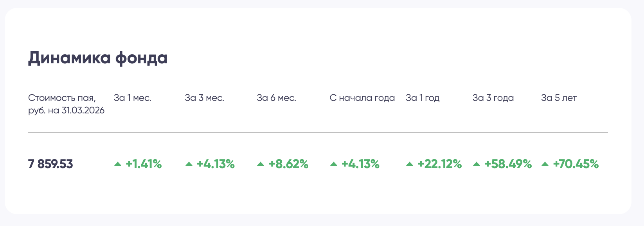644x226 pixels.
Task: Click the +70.45% five-year return value
Action: click(x=576, y=164)
